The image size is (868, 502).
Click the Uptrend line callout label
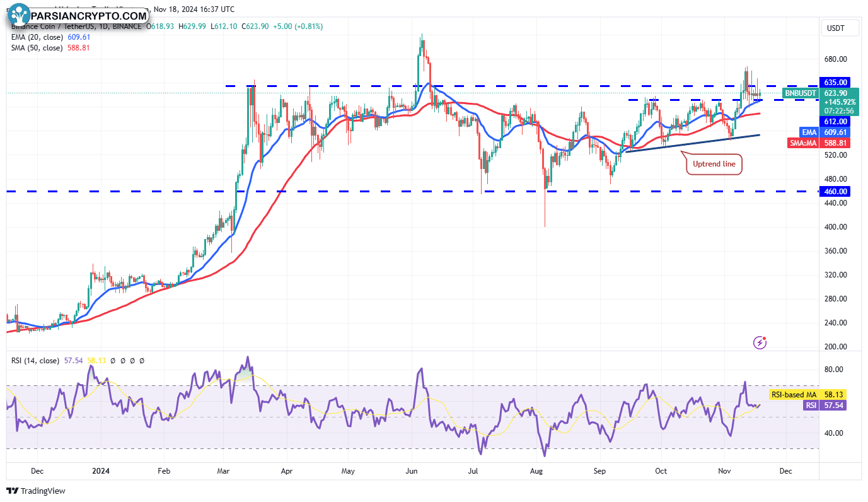click(x=714, y=164)
